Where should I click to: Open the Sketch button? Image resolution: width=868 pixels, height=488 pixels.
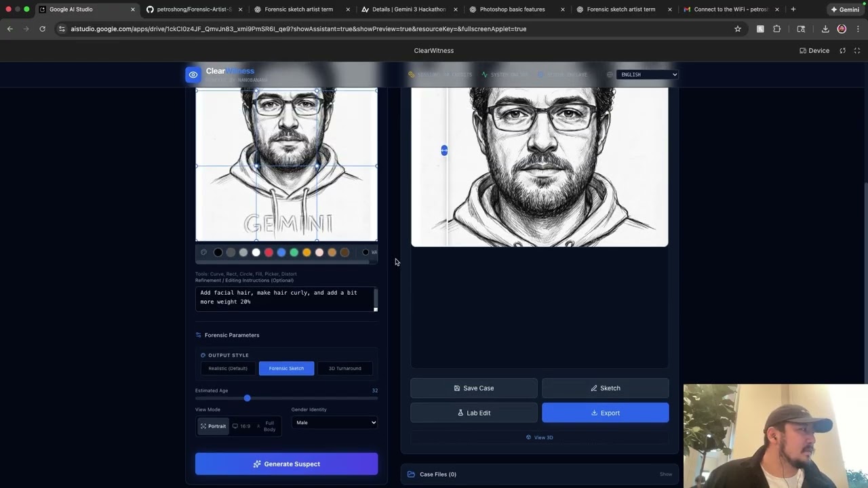coord(605,388)
